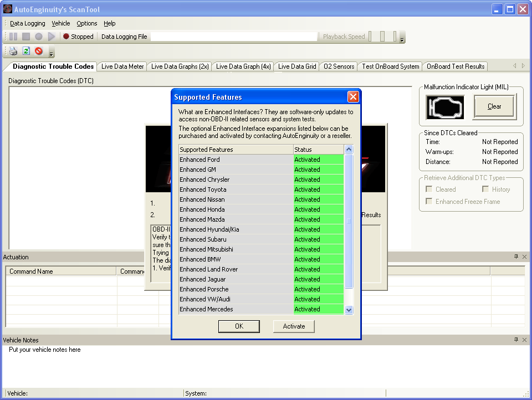Switch to the Diagnostic Trouble Codes tab

(x=53, y=66)
